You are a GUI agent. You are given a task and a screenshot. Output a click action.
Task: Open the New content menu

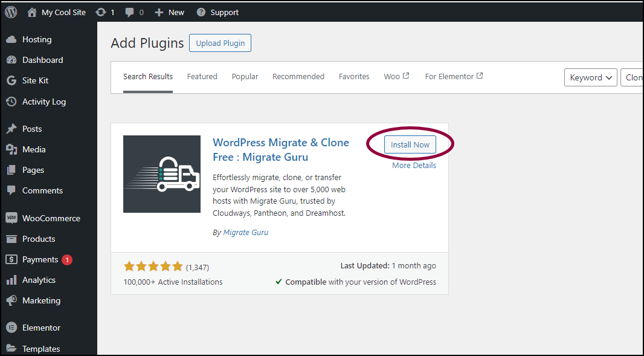(x=170, y=12)
